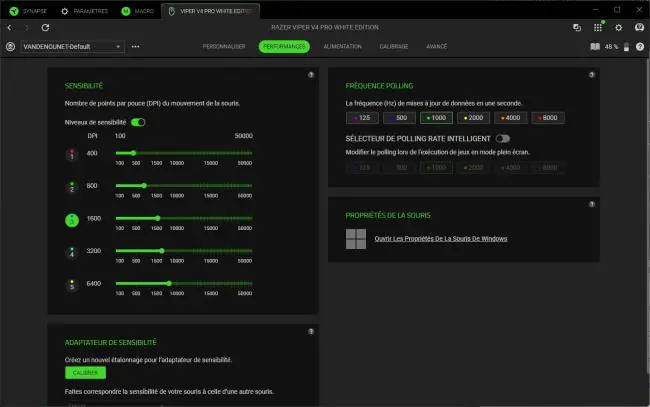Select sensitivity stage 2 icon
650x407 pixels.
tap(72, 187)
